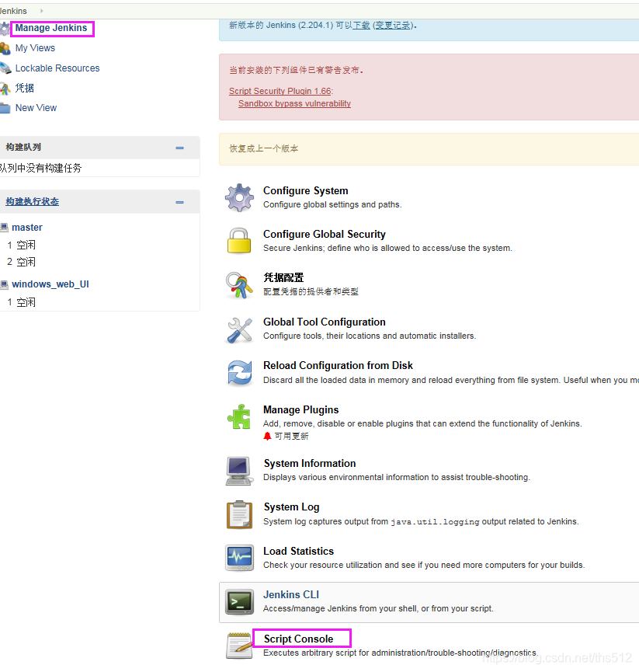Open Global Tool Configuration
This screenshot has width=639, height=672.
coord(325,322)
